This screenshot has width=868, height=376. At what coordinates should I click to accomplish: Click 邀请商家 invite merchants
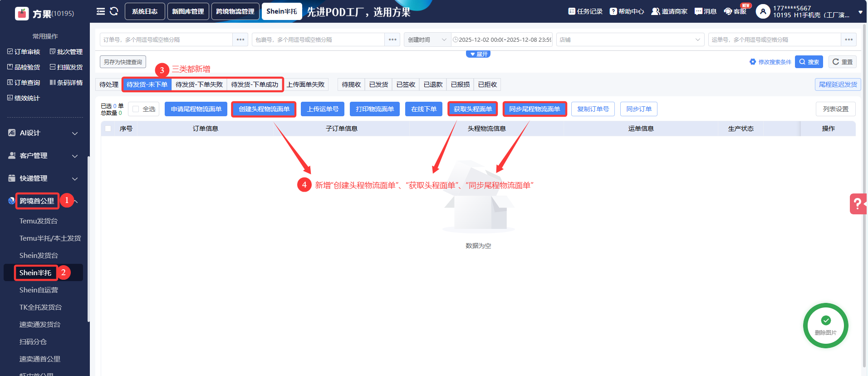pos(669,11)
